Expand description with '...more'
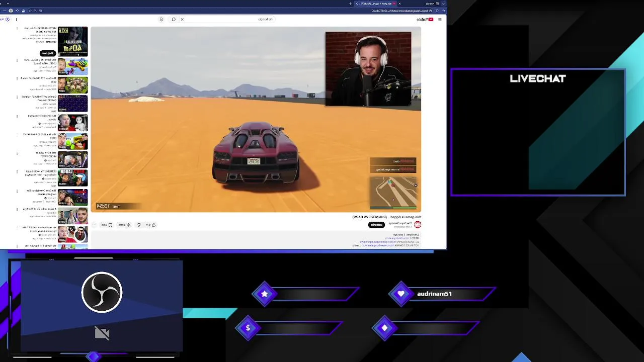Viewport: 644px width, 362px height. [x=356, y=245]
